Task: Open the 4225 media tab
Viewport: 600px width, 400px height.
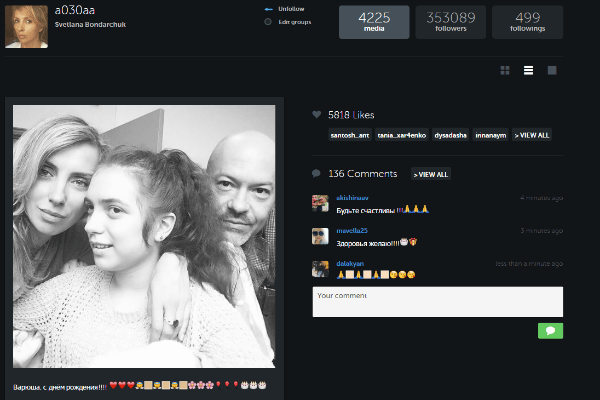Action: pyautogui.click(x=374, y=22)
